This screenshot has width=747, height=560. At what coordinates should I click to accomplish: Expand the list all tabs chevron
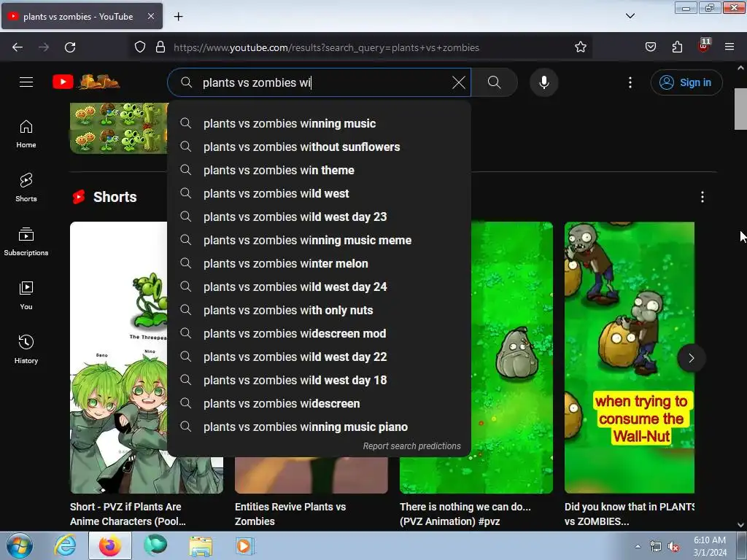630,16
